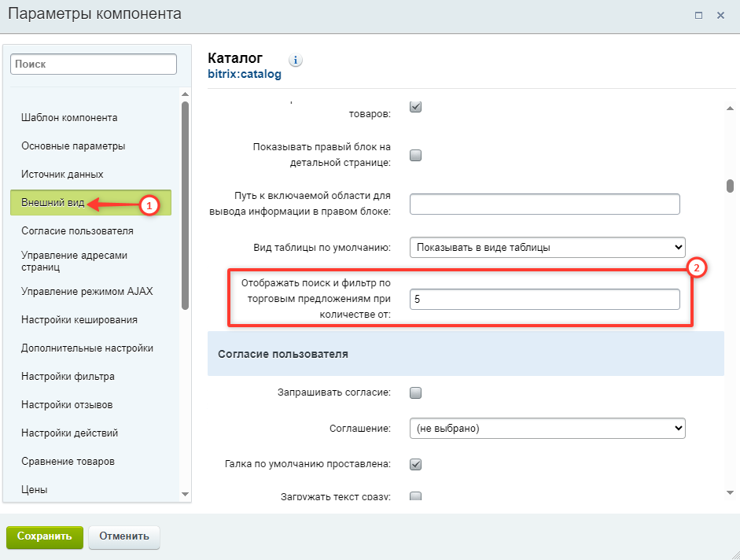Open 'Настройки кеширования' section

click(79, 319)
